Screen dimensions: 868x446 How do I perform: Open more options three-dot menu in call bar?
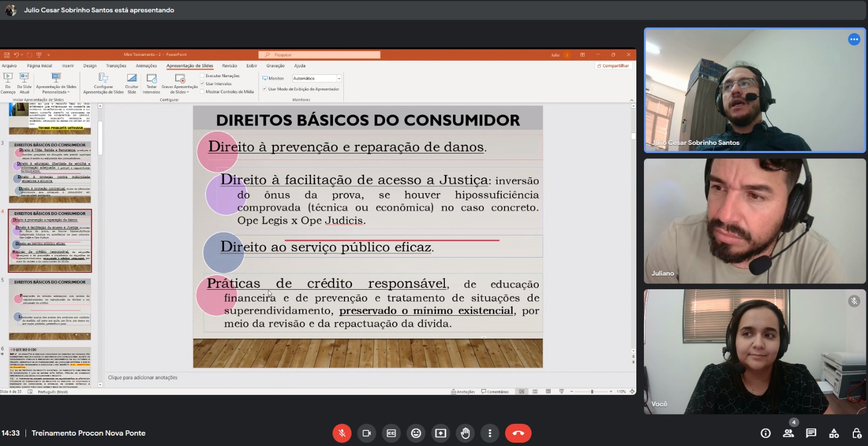click(x=490, y=433)
